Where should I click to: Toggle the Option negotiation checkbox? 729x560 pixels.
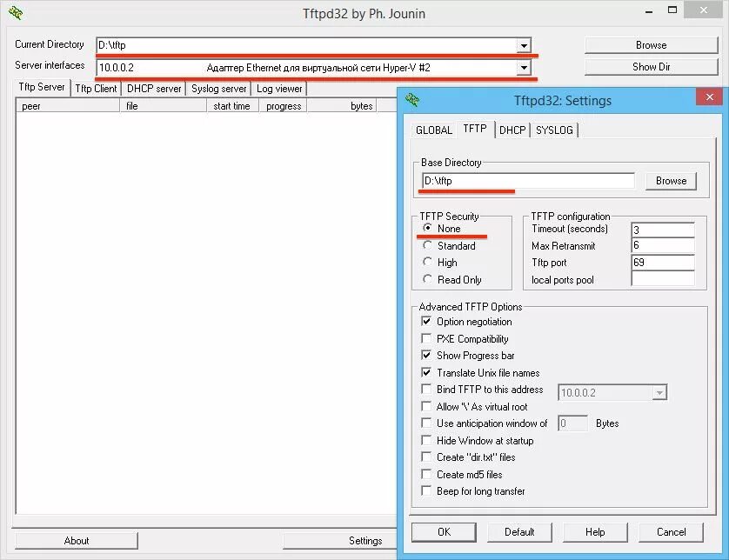point(426,321)
